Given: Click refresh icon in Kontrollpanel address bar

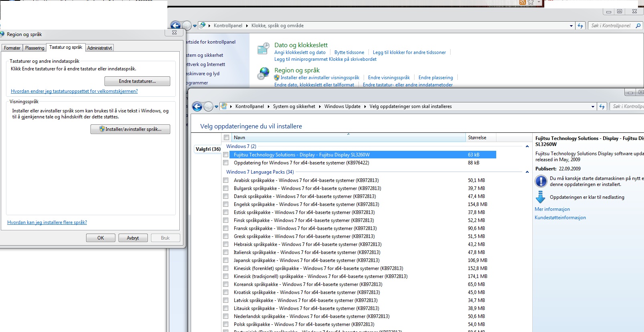Looking at the screenshot, I should tap(580, 26).
